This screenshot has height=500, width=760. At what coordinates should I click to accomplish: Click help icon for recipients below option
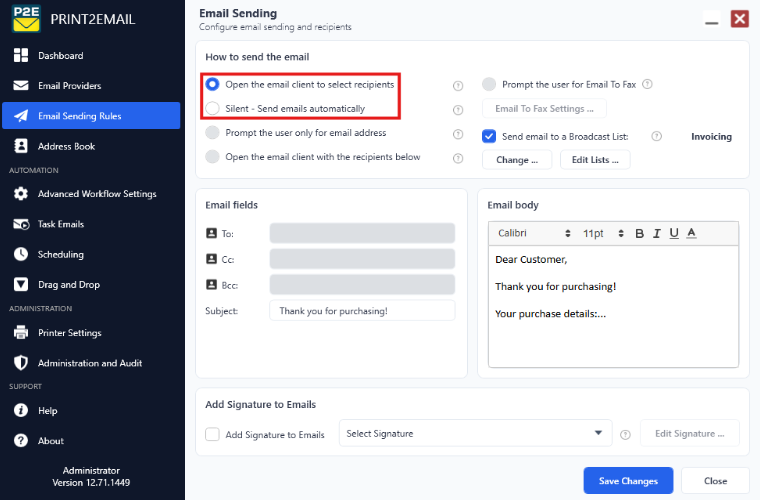tap(458, 158)
